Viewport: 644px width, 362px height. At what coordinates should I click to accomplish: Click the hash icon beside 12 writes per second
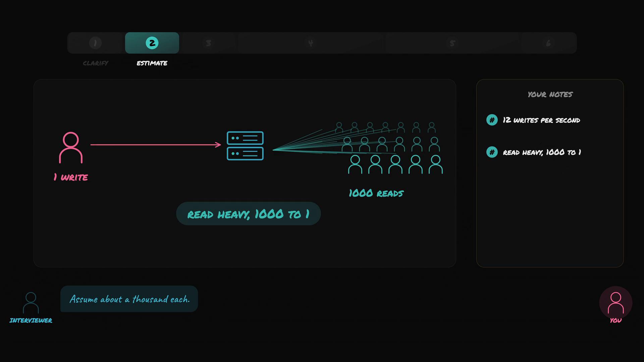[492, 120]
